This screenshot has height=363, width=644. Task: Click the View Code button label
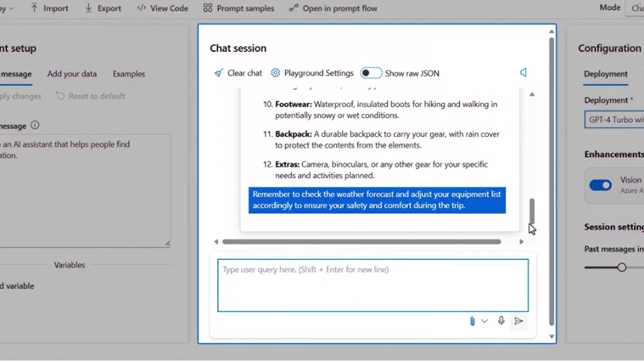point(169,8)
